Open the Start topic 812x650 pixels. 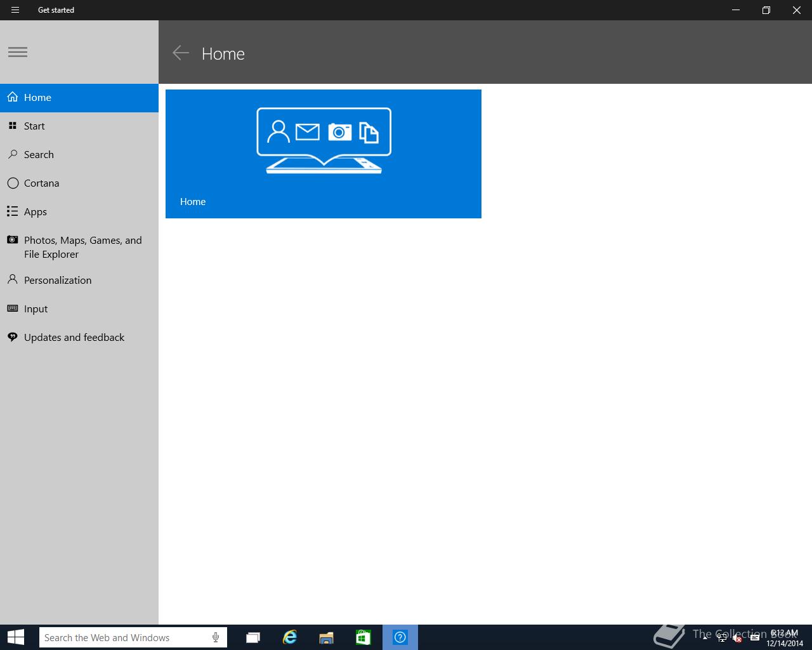point(79,126)
